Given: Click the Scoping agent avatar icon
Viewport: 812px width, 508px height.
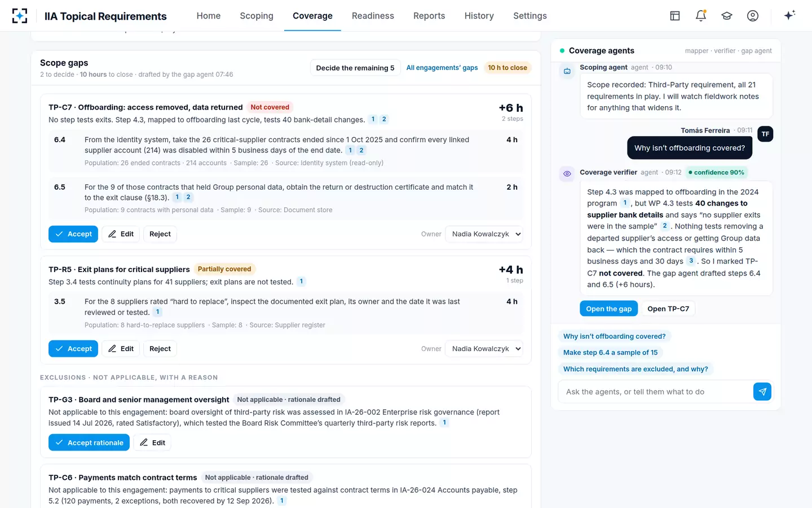Looking at the screenshot, I should click(567, 71).
